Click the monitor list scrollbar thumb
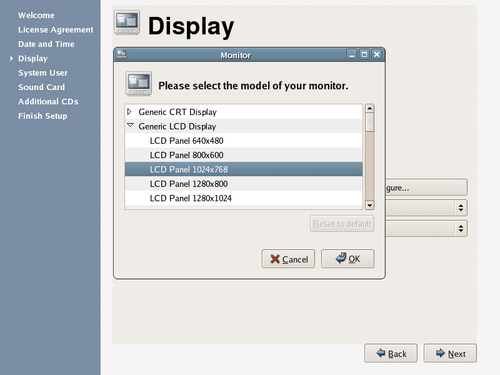 pos(369,122)
